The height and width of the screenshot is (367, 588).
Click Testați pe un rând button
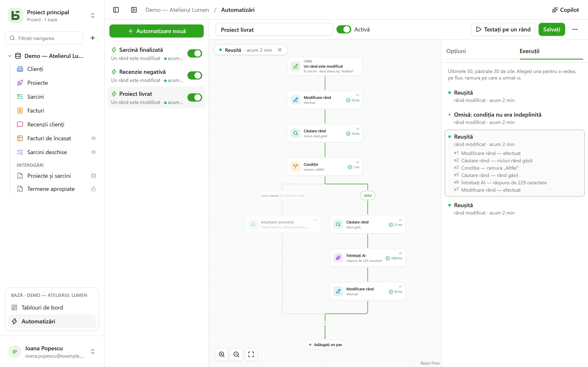point(503,29)
